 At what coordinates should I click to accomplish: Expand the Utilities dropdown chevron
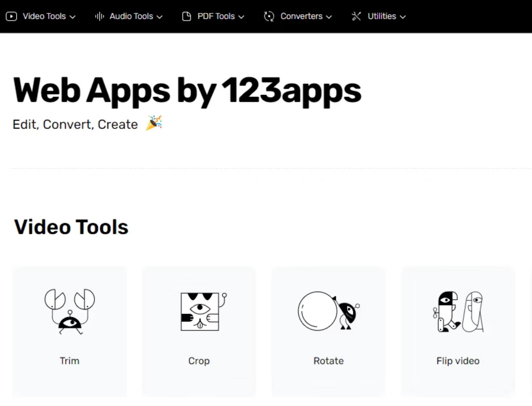point(403,17)
